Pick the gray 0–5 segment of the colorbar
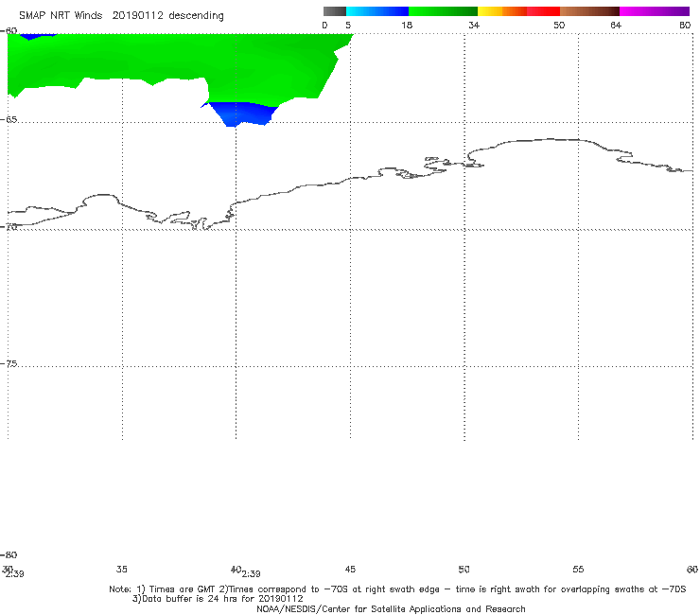 pyautogui.click(x=334, y=11)
